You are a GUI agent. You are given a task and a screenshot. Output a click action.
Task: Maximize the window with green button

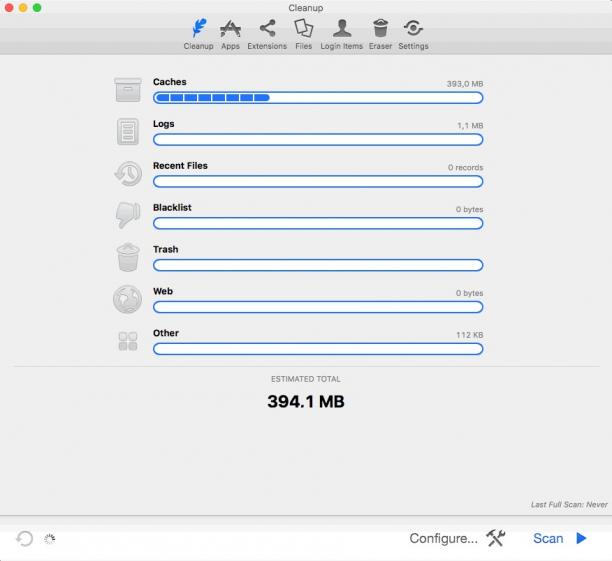(x=37, y=8)
